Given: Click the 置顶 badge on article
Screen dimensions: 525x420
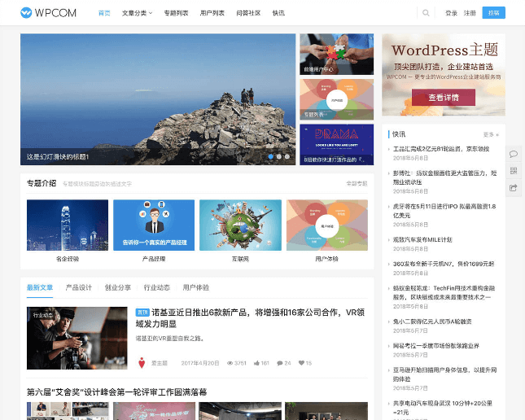Looking at the screenshot, I should point(142,313).
